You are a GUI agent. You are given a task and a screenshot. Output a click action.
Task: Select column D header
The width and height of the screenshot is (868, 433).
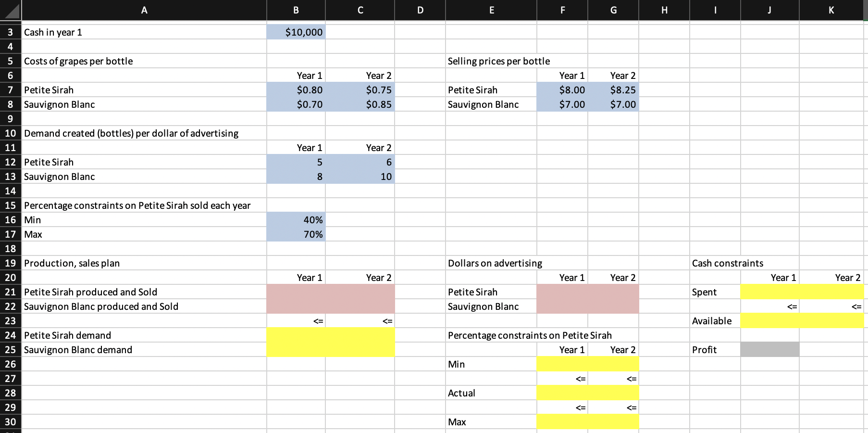pyautogui.click(x=420, y=10)
